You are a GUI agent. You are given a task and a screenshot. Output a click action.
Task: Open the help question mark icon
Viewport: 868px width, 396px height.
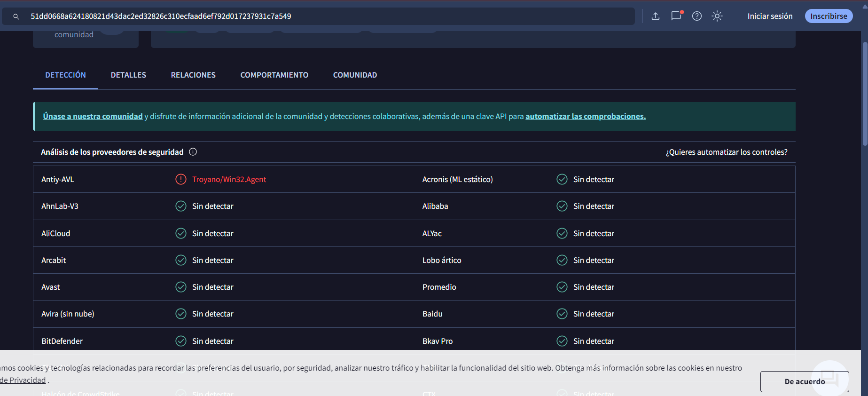click(x=697, y=16)
